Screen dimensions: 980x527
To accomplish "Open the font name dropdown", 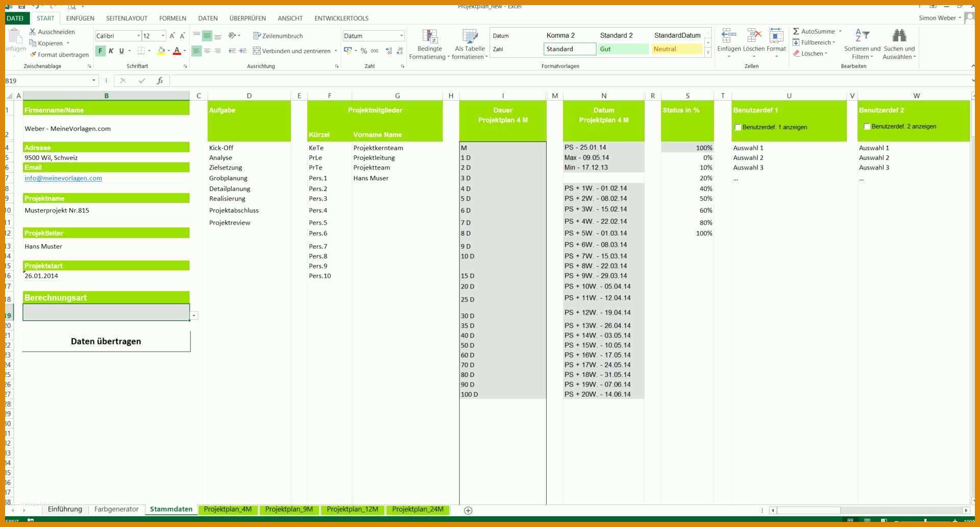I will 138,36.
